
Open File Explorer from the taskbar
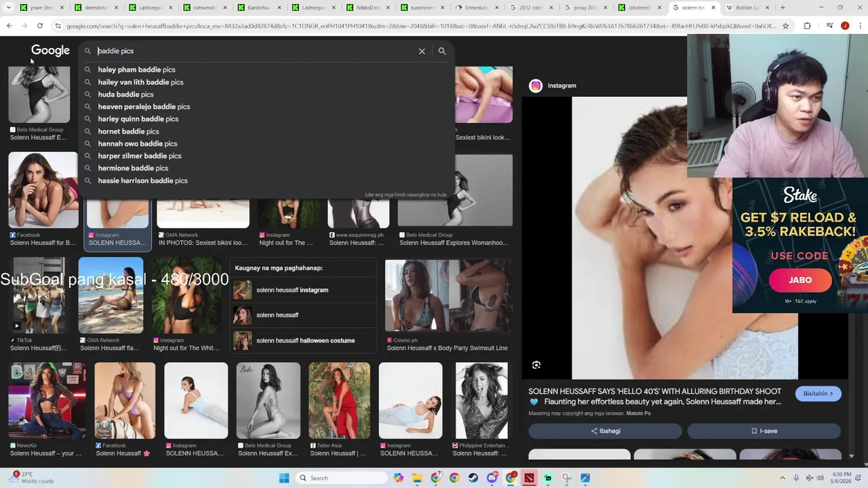pyautogui.click(x=418, y=478)
